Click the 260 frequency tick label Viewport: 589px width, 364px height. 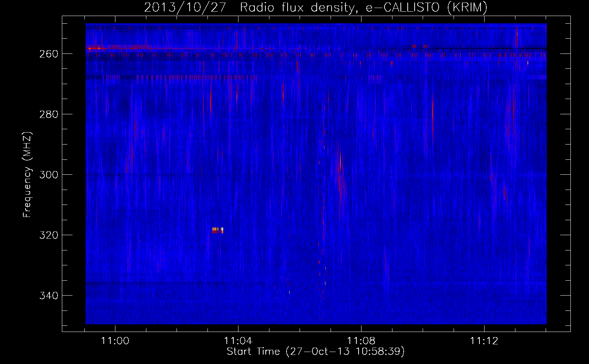pyautogui.click(x=49, y=54)
